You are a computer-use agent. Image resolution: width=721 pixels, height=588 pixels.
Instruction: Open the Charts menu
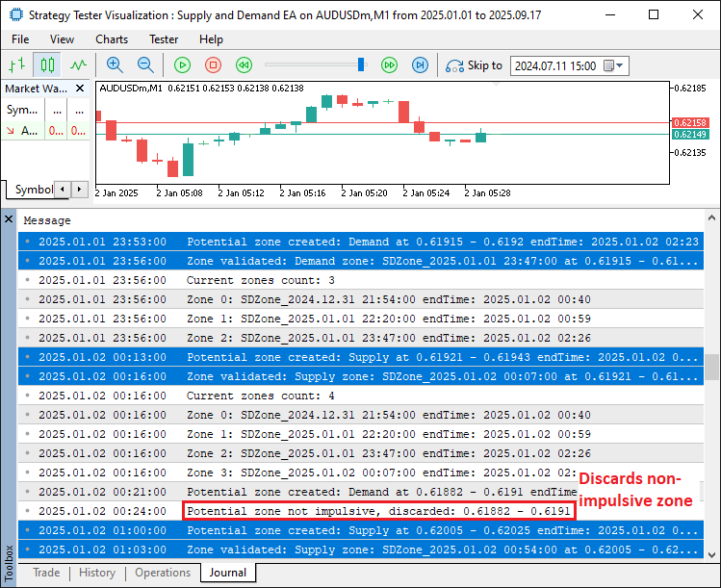112,39
